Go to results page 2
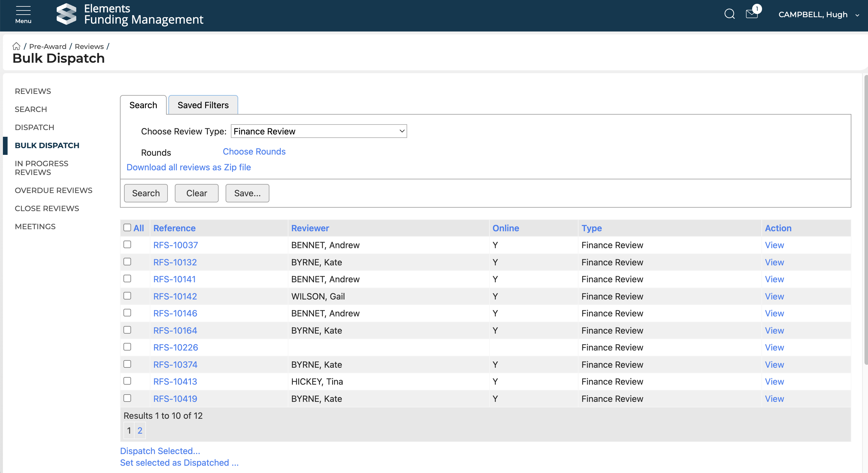The height and width of the screenshot is (473, 868). point(140,431)
